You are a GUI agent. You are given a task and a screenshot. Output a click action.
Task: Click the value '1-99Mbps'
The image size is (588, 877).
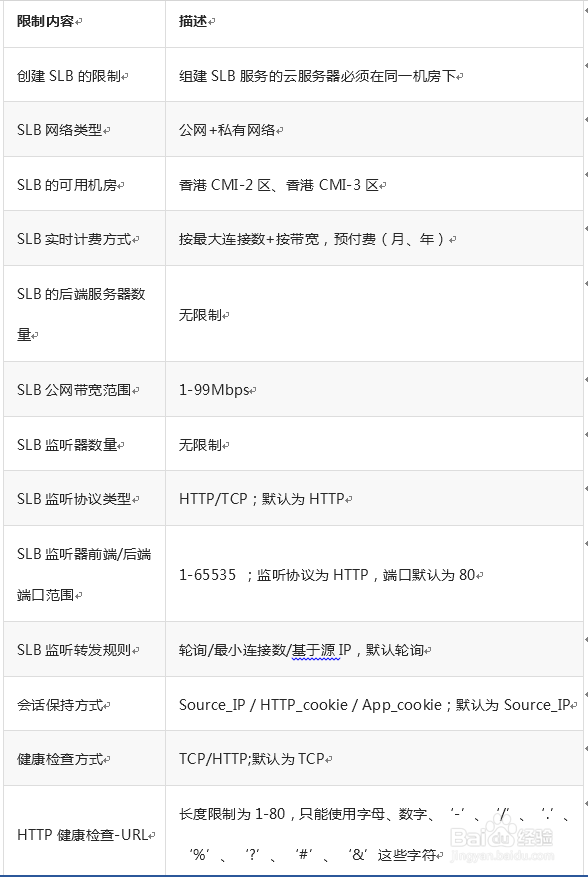214,390
